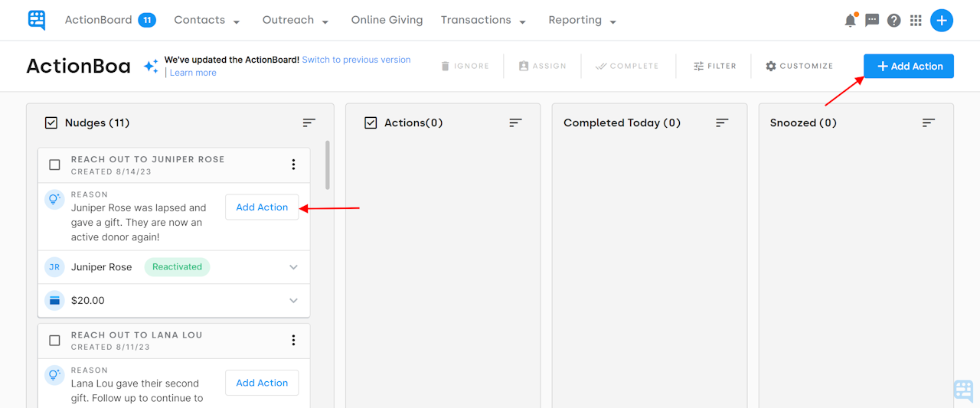Screen dimensions: 980x408
Task: Select all Nudges with the column checkbox
Action: click(x=51, y=122)
